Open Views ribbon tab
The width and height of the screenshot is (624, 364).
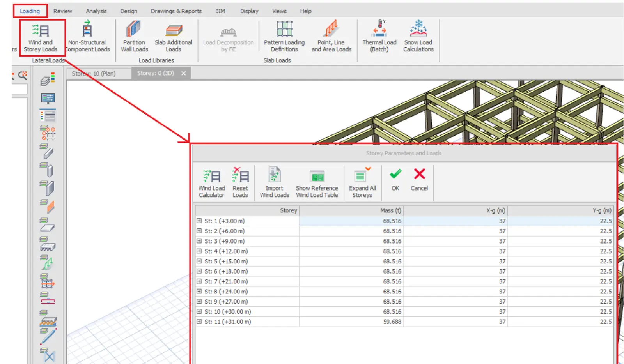[279, 11]
